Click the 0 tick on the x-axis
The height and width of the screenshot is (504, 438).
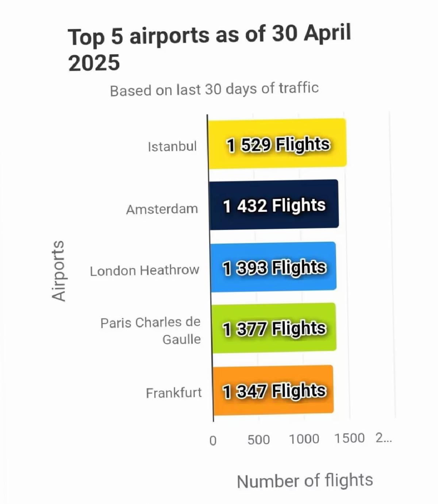coord(213,441)
